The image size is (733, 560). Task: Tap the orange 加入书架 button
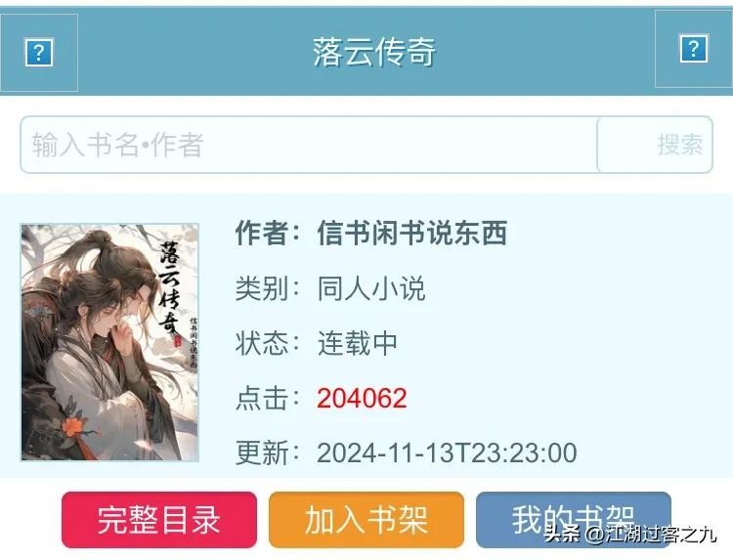tap(366, 519)
